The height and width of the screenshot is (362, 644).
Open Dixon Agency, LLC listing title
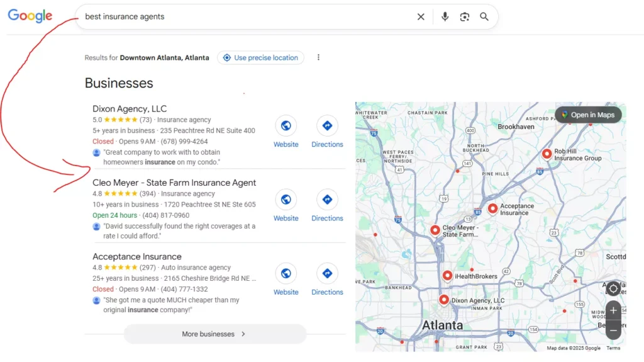[130, 108]
